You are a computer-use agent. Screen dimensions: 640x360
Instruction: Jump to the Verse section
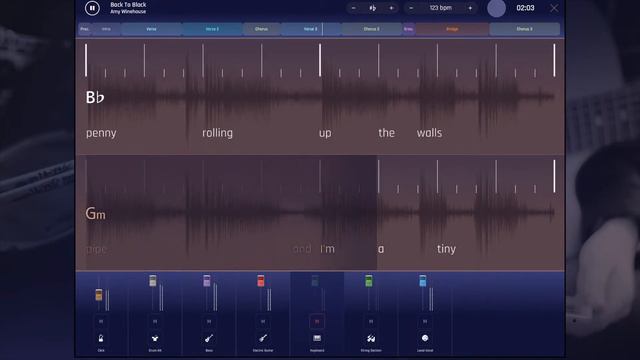pyautogui.click(x=151, y=29)
